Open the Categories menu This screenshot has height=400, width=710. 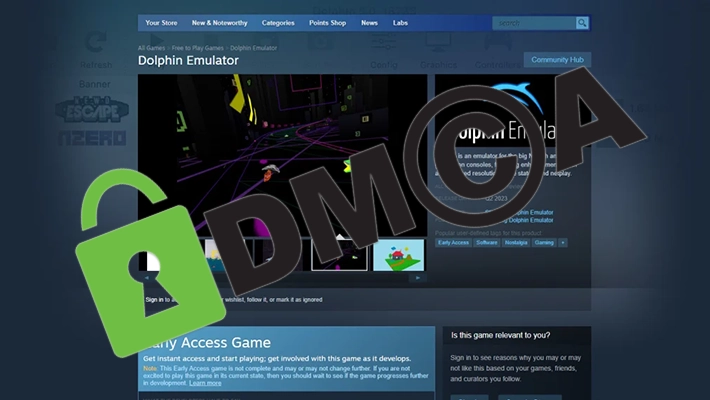(278, 23)
